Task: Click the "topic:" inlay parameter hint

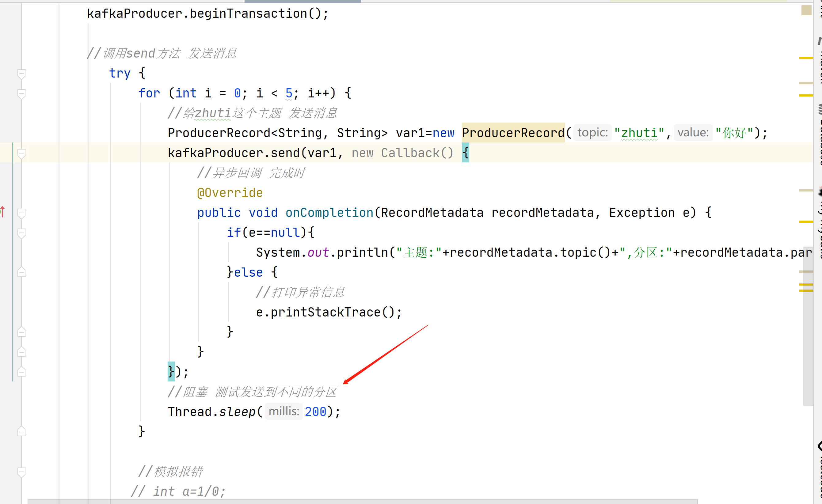Action: (592, 133)
